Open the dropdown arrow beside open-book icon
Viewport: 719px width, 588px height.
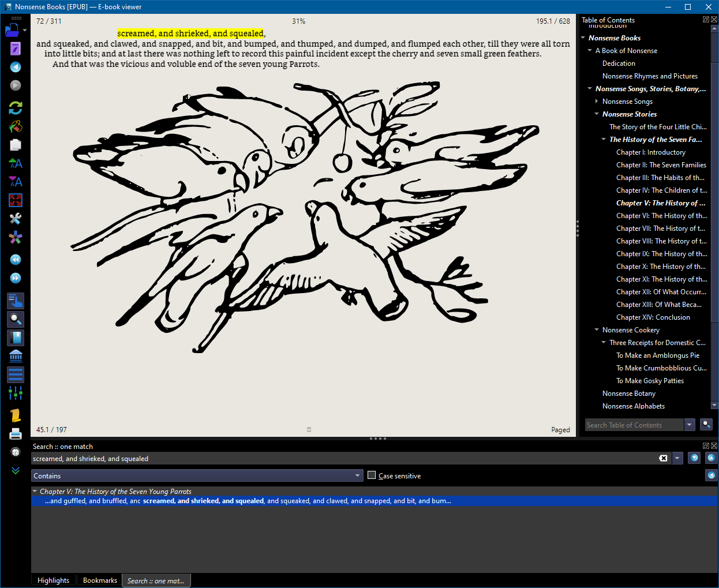tap(25, 30)
